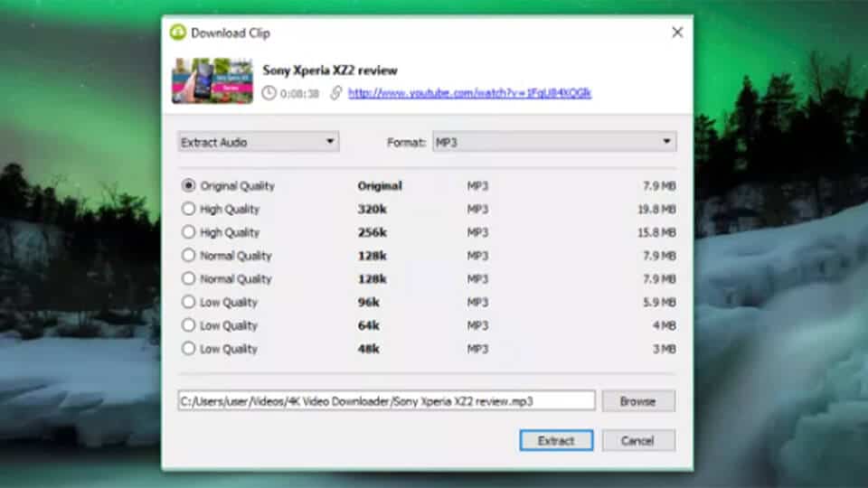The image size is (868, 488).
Task: Pick Low Quality 64k option
Action: (188, 324)
